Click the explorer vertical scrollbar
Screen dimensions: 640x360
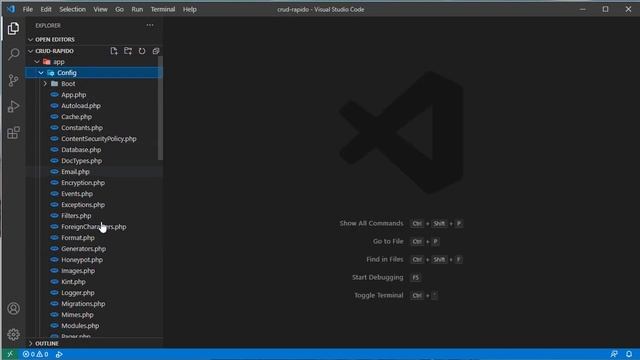click(x=160, y=108)
